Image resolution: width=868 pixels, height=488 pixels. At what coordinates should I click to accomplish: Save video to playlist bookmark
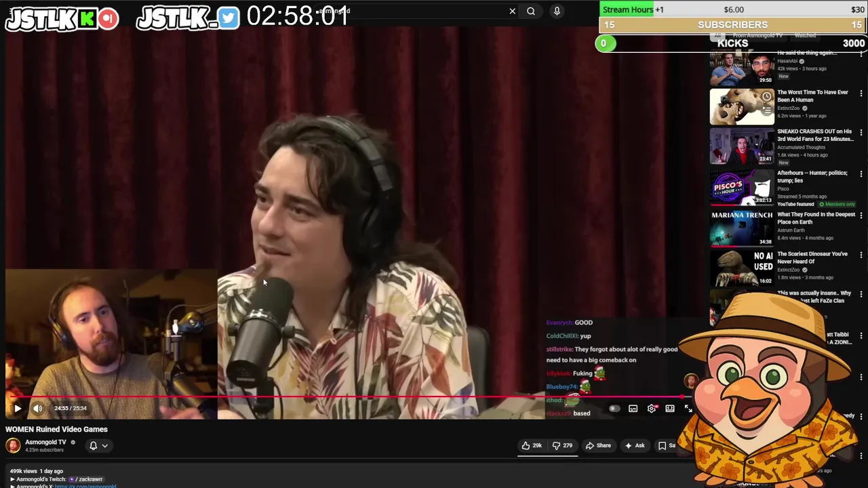pos(666,445)
